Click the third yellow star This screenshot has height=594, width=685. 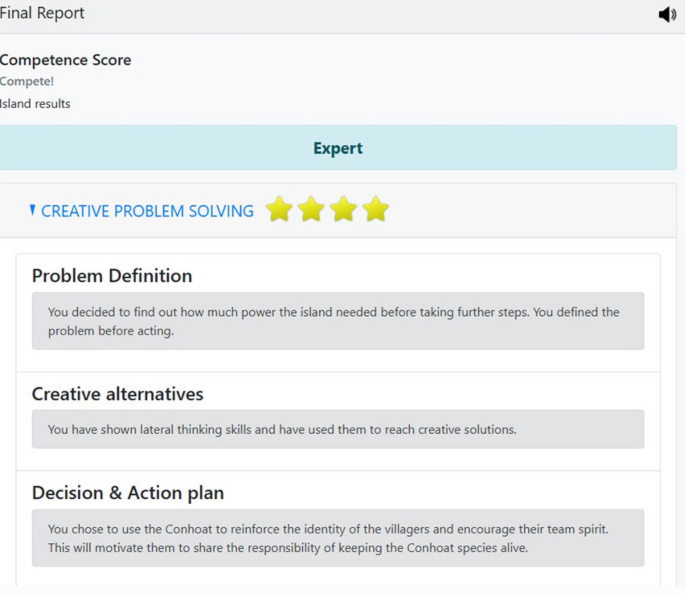344,209
